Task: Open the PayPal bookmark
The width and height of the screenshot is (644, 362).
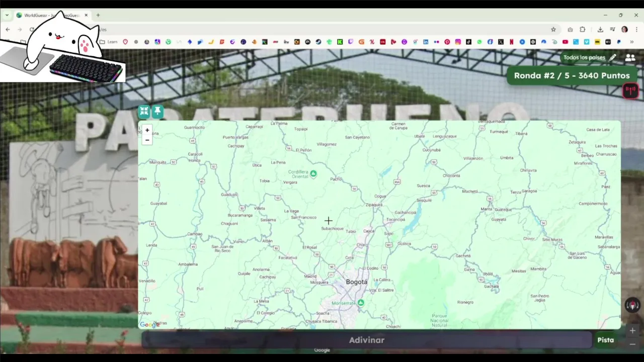Action: 619,42
